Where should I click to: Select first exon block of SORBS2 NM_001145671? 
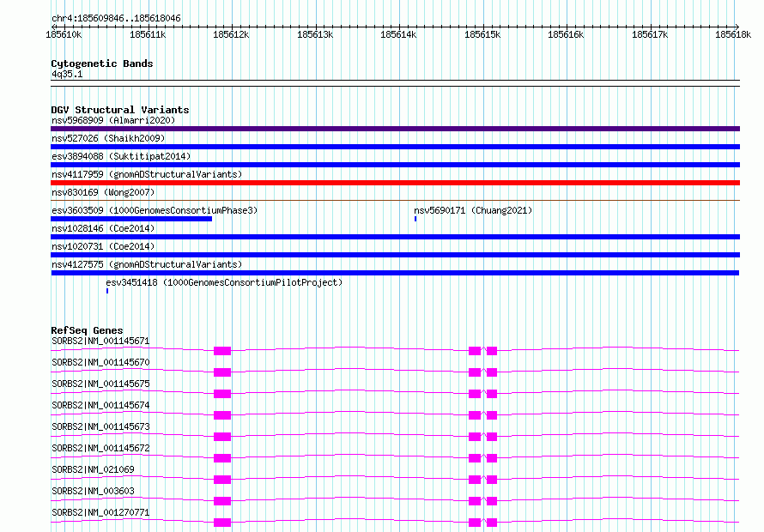point(222,351)
